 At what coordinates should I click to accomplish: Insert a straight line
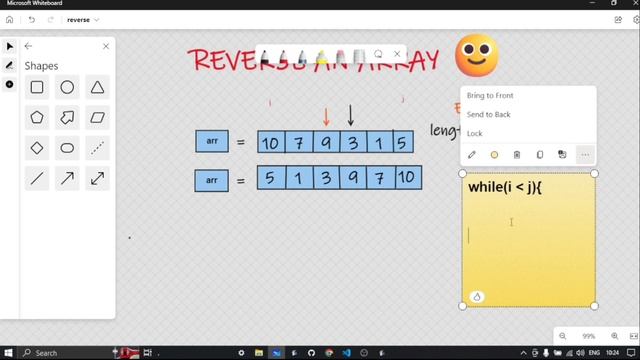(x=37, y=178)
